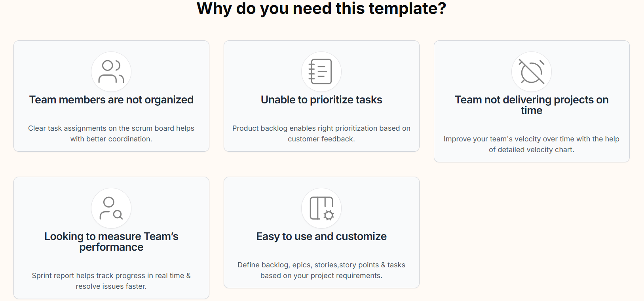Click 'Team members are not organized' heading

111,100
